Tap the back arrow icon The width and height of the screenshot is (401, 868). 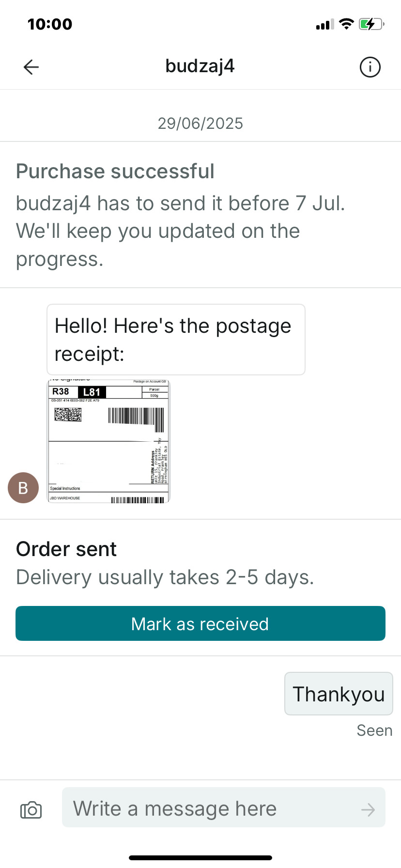31,67
